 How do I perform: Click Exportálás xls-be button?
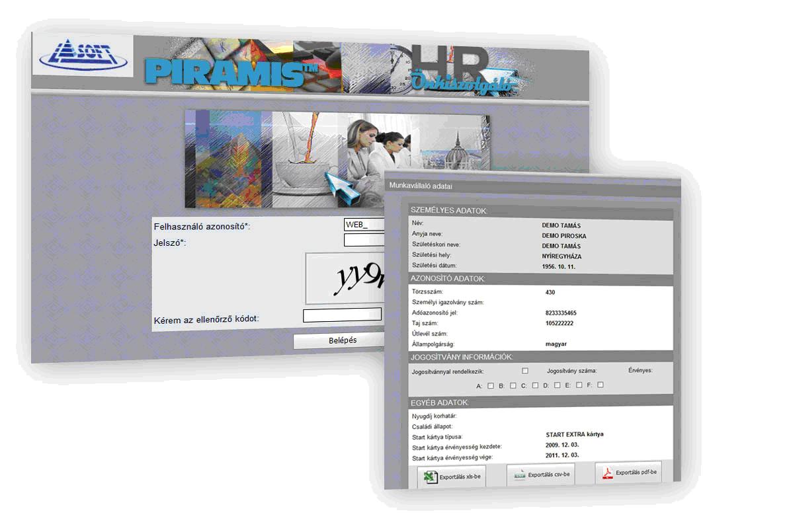click(452, 476)
